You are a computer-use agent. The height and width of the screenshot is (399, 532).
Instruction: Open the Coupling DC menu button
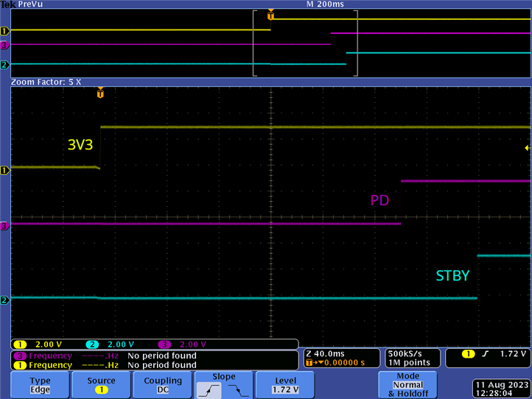(x=163, y=385)
